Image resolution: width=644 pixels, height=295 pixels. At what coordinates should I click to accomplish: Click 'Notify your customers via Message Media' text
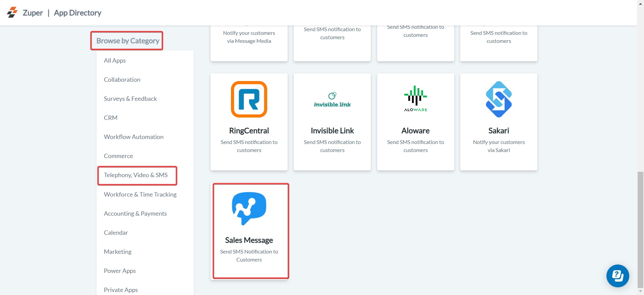tap(249, 37)
